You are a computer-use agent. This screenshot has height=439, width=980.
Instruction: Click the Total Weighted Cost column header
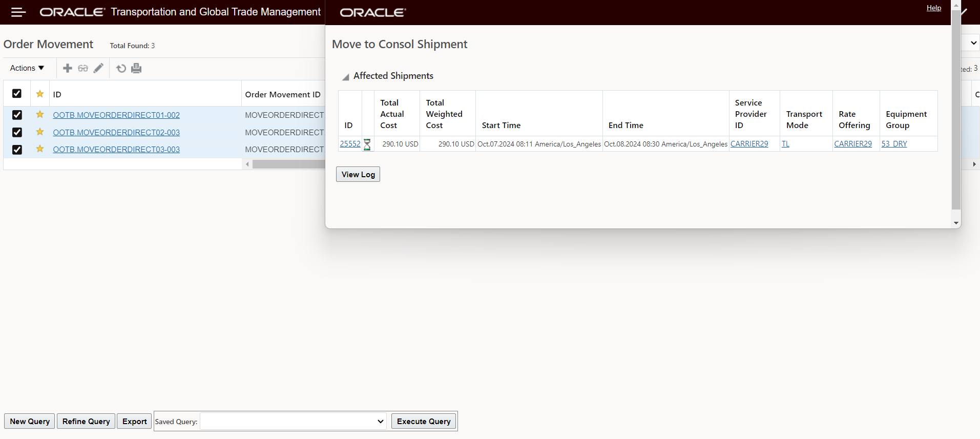[x=444, y=114]
